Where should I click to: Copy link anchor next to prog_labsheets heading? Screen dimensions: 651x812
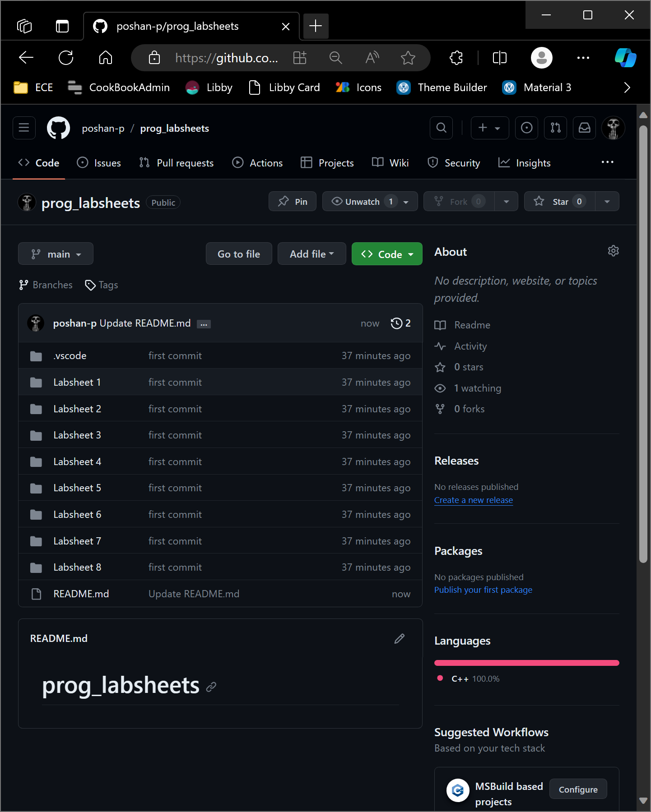tap(211, 687)
